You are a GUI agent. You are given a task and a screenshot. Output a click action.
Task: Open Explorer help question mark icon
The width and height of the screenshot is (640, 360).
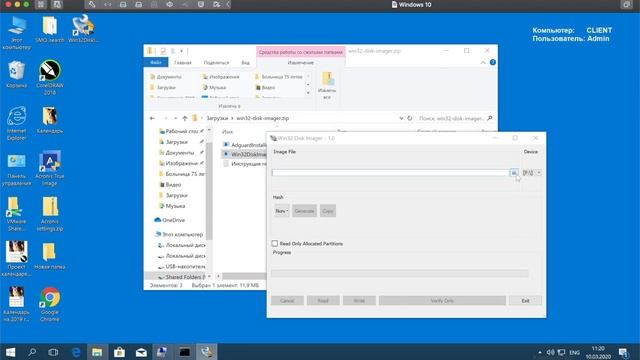pos(493,62)
